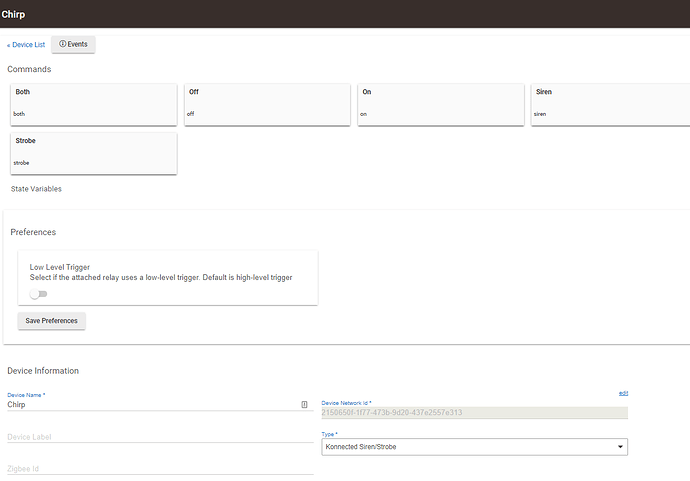Image resolution: width=690 pixels, height=481 pixels.
Task: Click the State Variables label
Action: click(x=36, y=188)
